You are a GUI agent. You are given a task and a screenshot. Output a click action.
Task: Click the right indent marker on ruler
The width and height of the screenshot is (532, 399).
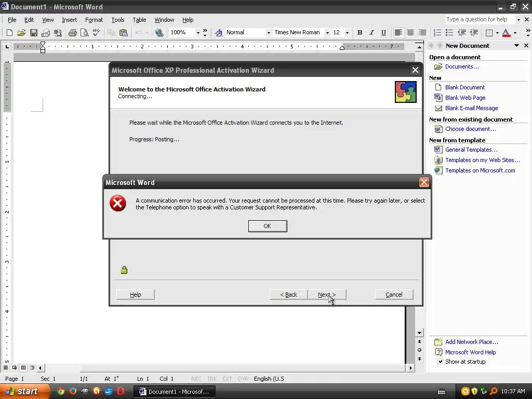coord(342,48)
